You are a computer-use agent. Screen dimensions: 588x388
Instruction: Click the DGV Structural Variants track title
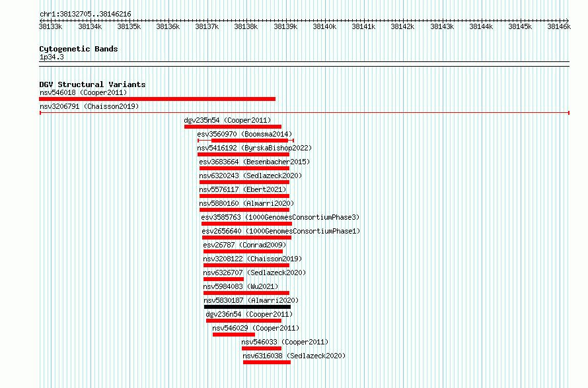92,84
